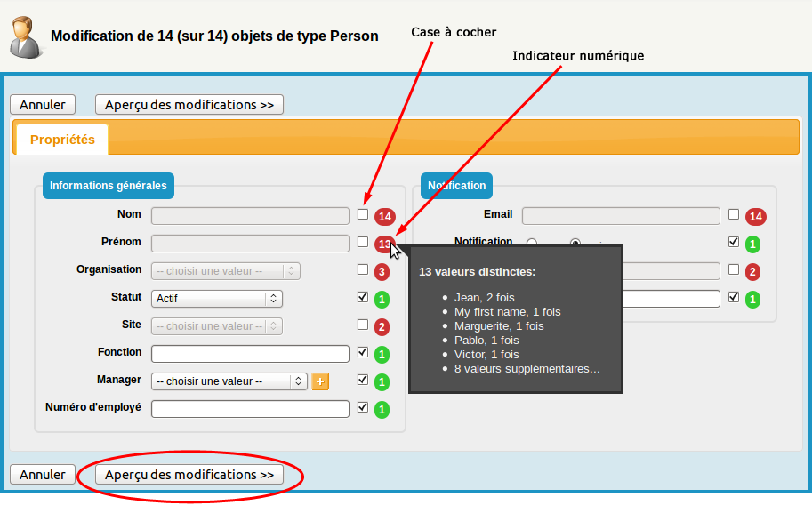Uncheck the Statut field checkbox

(363, 297)
